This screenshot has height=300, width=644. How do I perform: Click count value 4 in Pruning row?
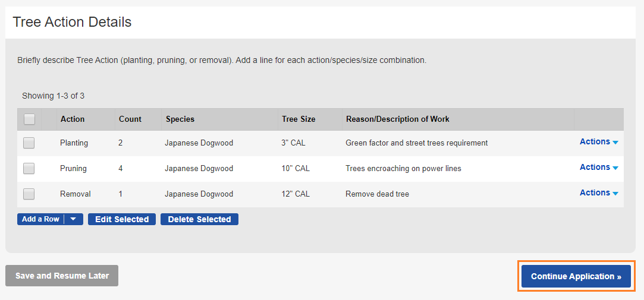[x=121, y=169]
